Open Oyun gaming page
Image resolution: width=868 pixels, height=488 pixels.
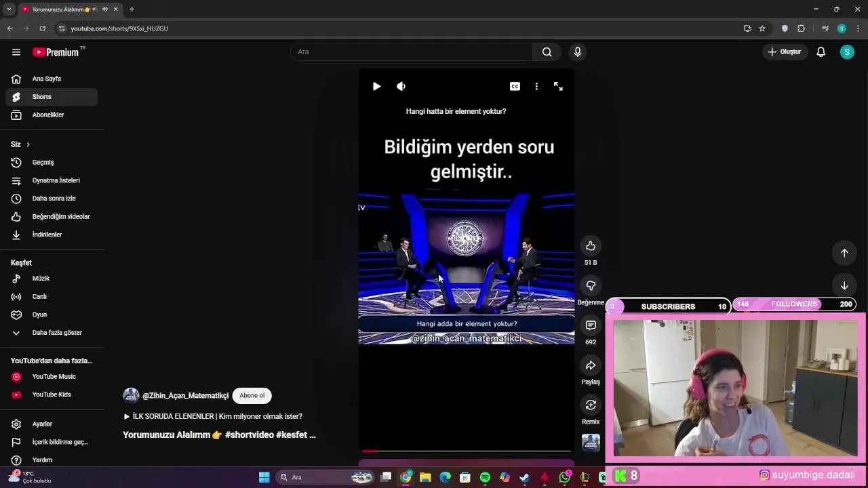point(52,314)
